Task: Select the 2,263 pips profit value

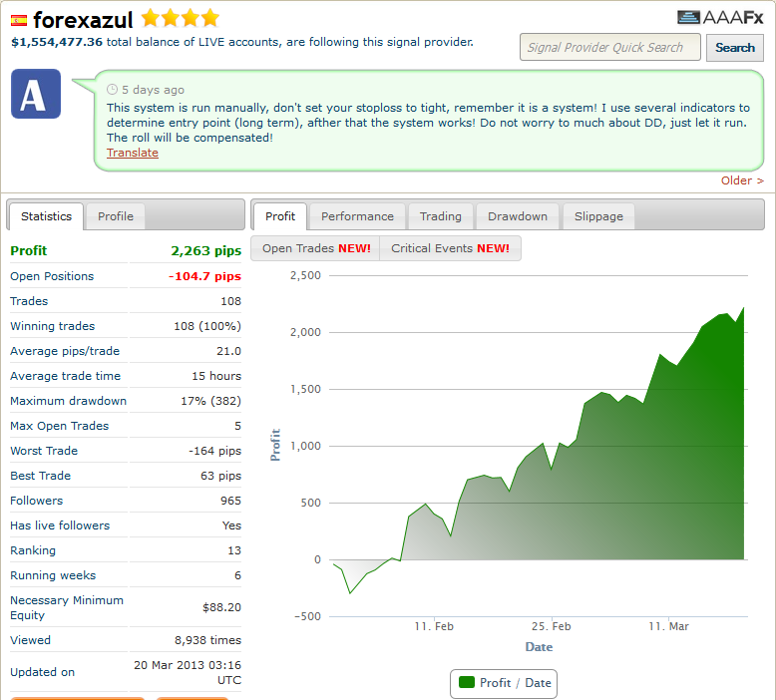Action: pyautogui.click(x=205, y=251)
